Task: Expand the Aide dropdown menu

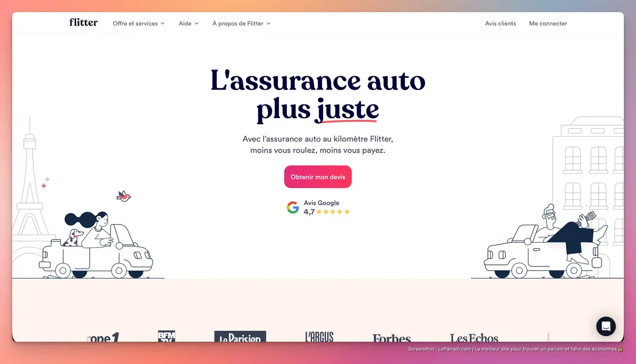Action: [x=189, y=23]
